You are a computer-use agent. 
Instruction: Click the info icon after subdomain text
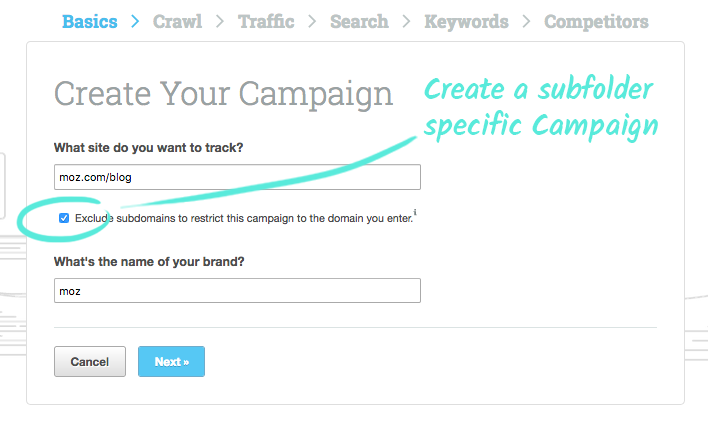pos(415,213)
